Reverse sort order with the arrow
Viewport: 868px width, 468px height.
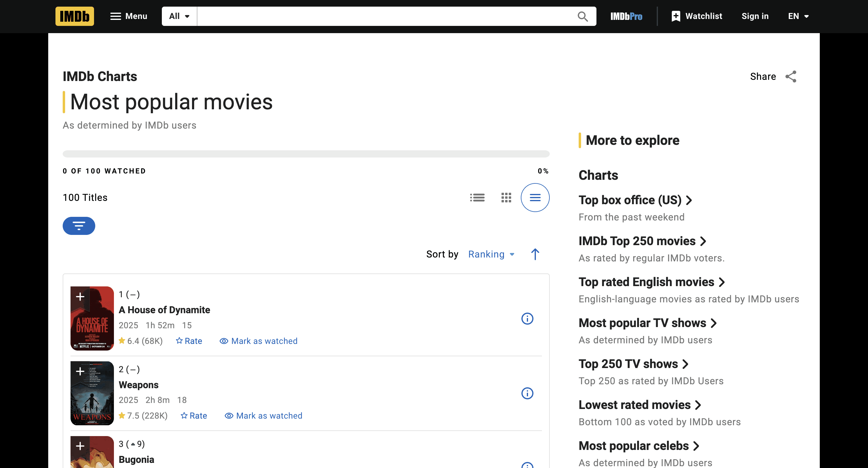point(535,254)
